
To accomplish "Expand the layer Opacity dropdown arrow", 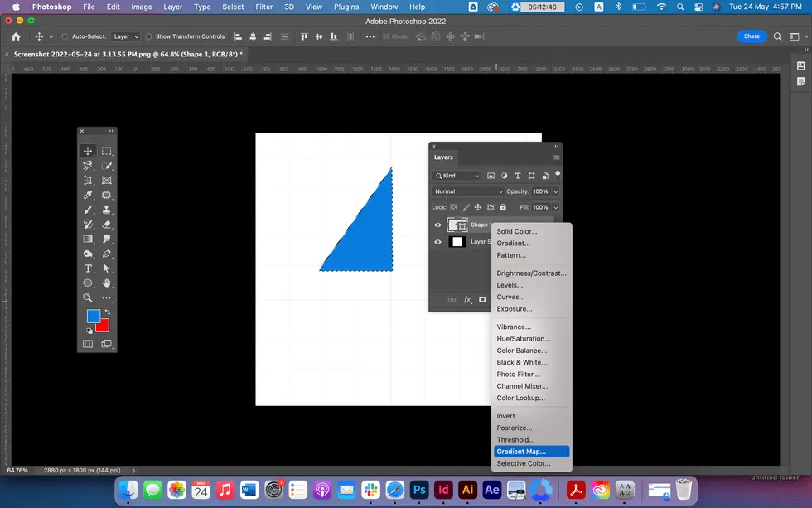I will pyautogui.click(x=556, y=191).
